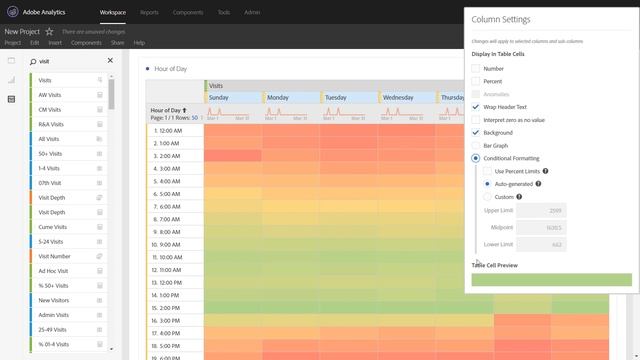This screenshot has width=640, height=360.
Task: Open the Workspace tab
Action: click(113, 12)
